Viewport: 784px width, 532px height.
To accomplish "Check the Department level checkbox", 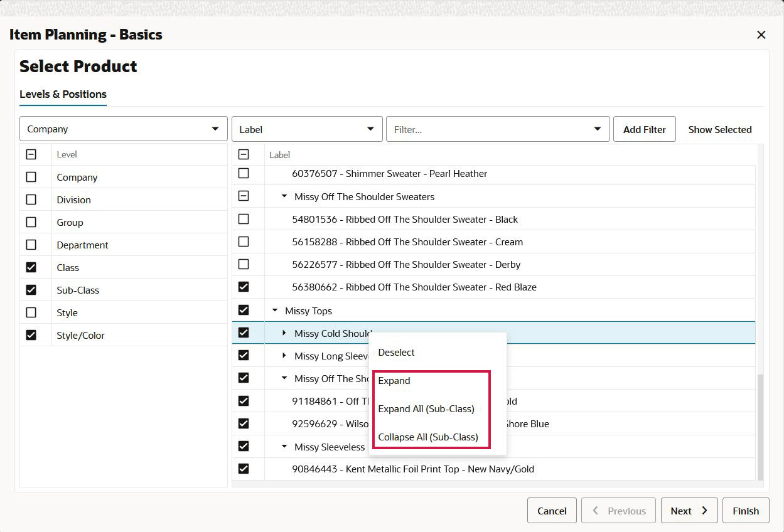I will [x=31, y=245].
